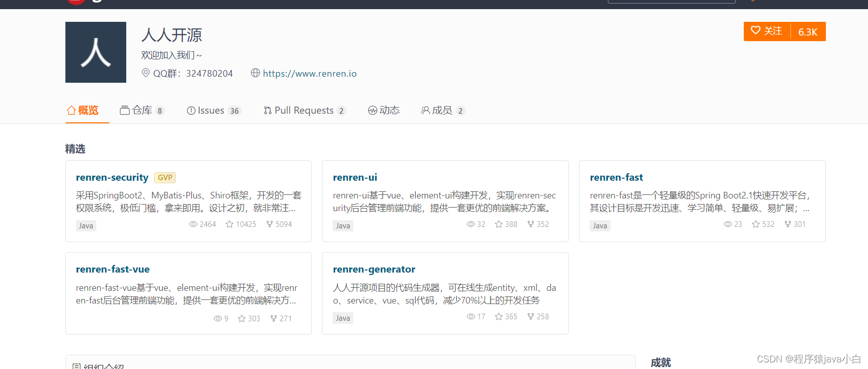This screenshot has width=868, height=369.
Task: Open the 概览 overview tab
Action: [x=83, y=110]
